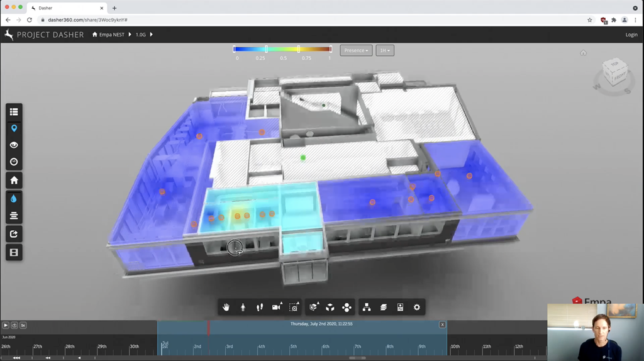Open viewer settings gear icon

pos(416,307)
